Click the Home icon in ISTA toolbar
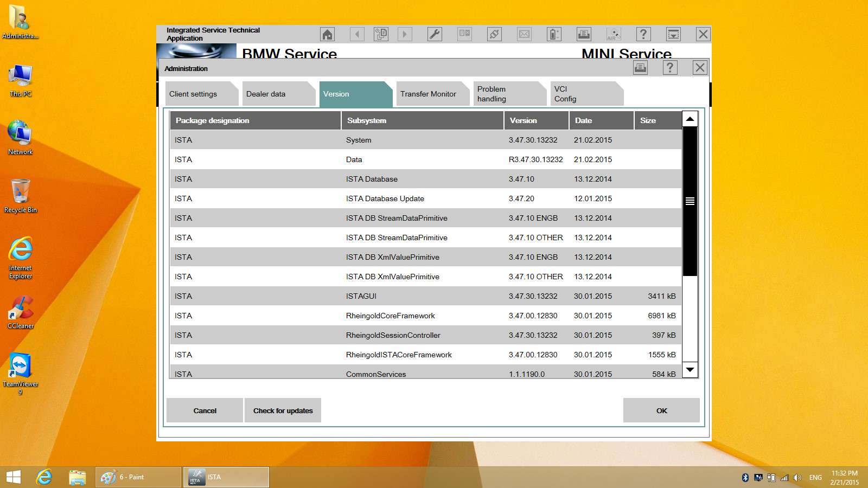Viewport: 868px width, 488px height. point(327,34)
